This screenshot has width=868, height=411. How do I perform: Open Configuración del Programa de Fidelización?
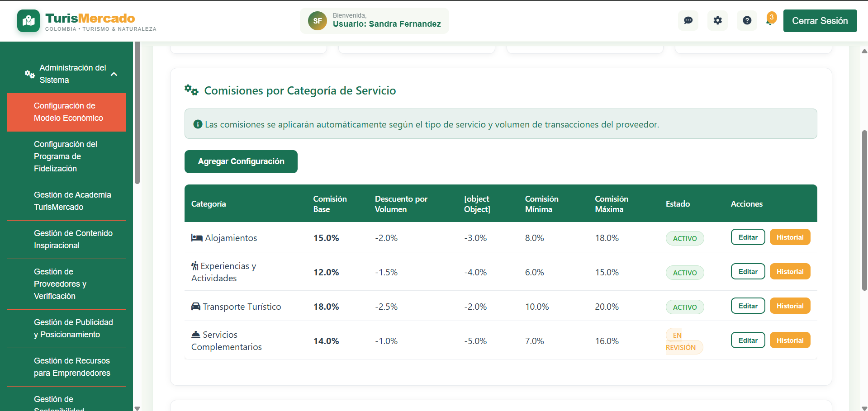click(x=66, y=156)
